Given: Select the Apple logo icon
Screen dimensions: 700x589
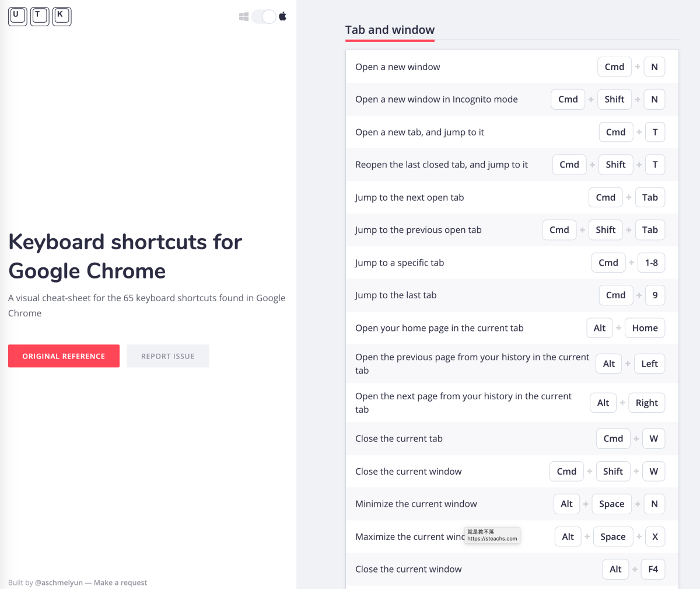Looking at the screenshot, I should coord(283,16).
